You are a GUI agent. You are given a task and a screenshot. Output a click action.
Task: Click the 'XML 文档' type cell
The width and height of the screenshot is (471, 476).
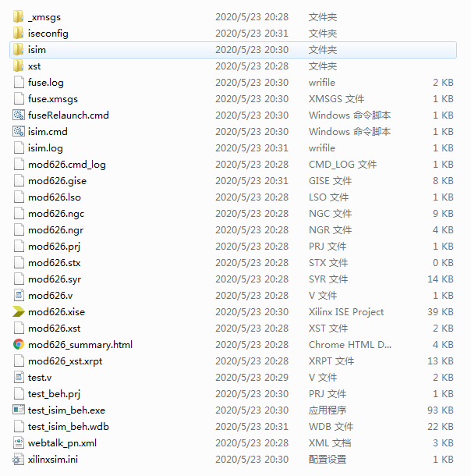click(330, 443)
